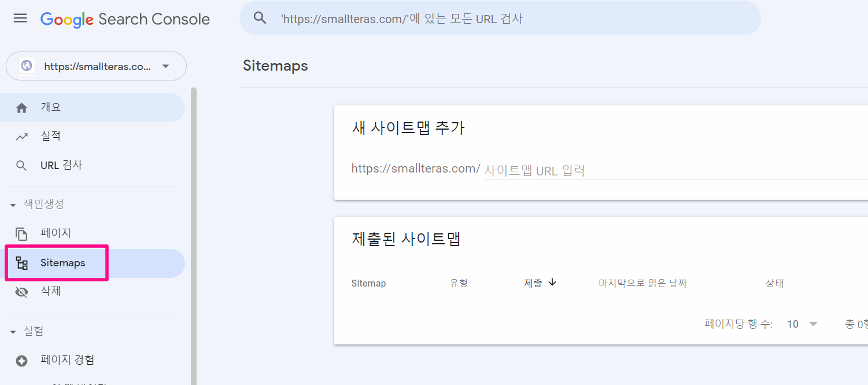
Task: Collapse the 실험 section
Action: click(x=27, y=331)
